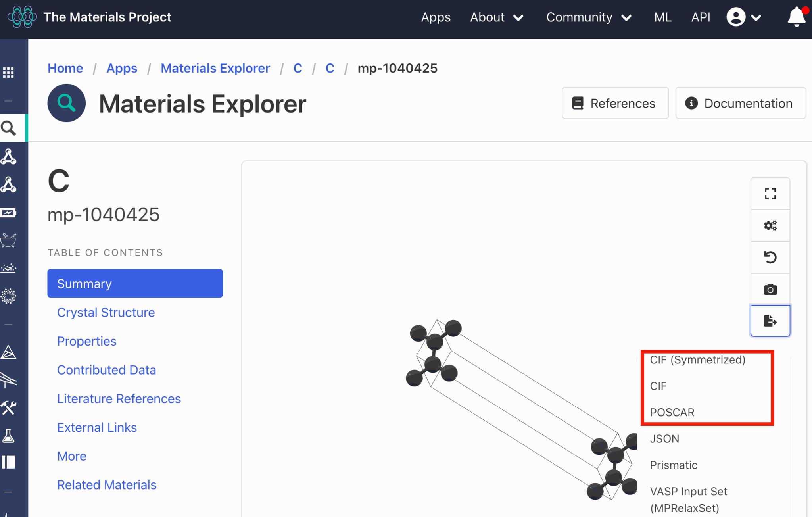Click the Materials Explorer round search icon
The width and height of the screenshot is (812, 517).
click(66, 103)
